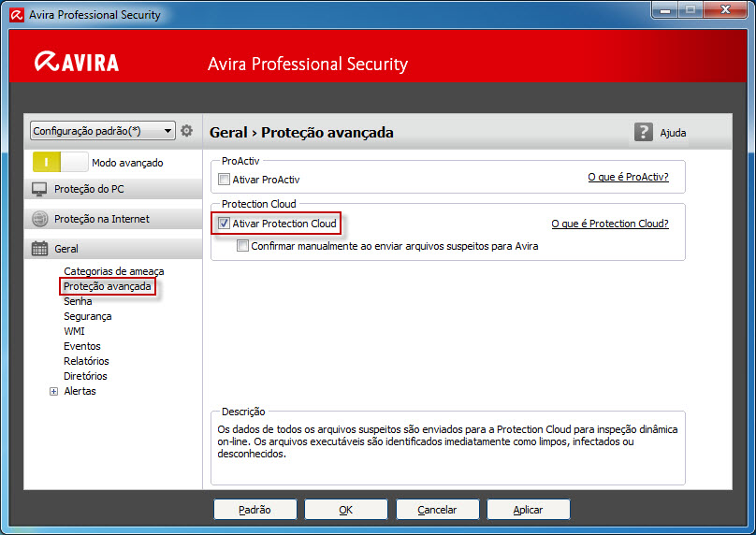Select WMI in the tree
This screenshot has height=535, width=756.
[x=74, y=331]
